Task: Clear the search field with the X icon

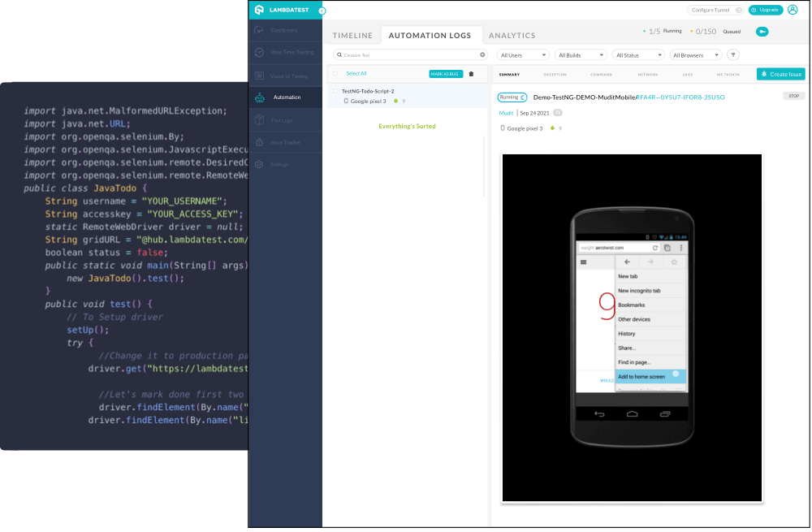Action: click(482, 55)
